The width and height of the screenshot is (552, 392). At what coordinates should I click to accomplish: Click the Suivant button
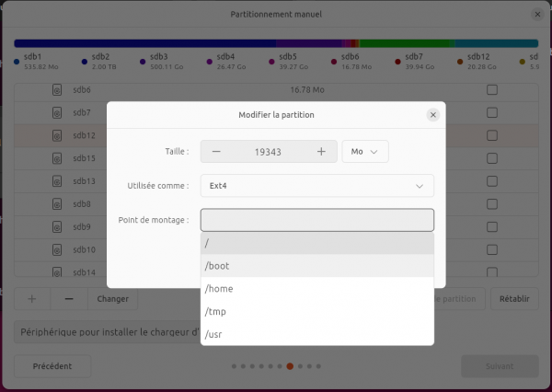click(500, 366)
